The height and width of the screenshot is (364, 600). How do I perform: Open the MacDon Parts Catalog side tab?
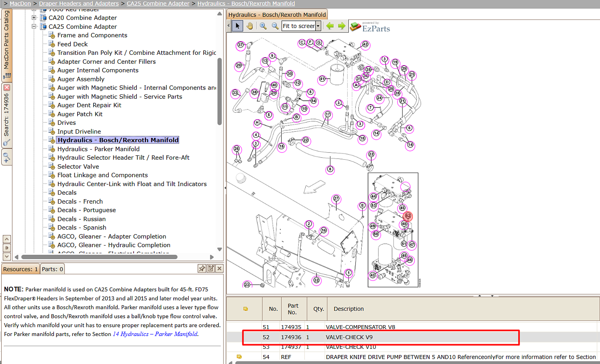(x=6, y=44)
